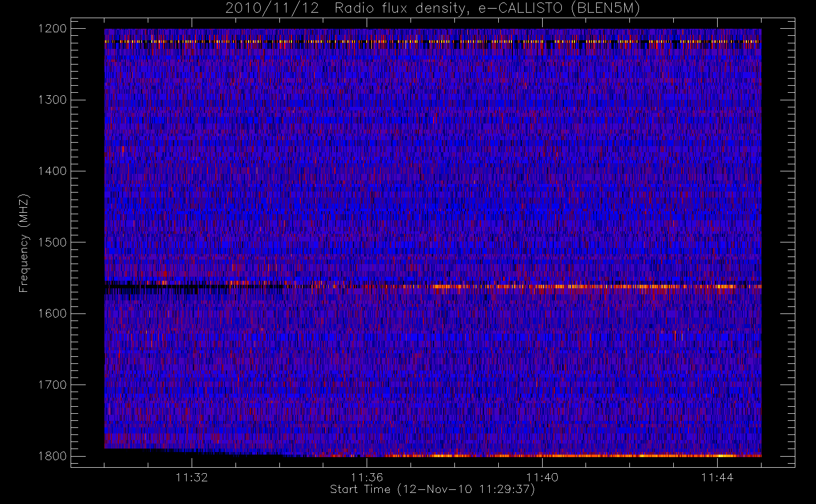816x504 pixels.
Task: Click the 1300 frequency tick label
Action: point(52,100)
